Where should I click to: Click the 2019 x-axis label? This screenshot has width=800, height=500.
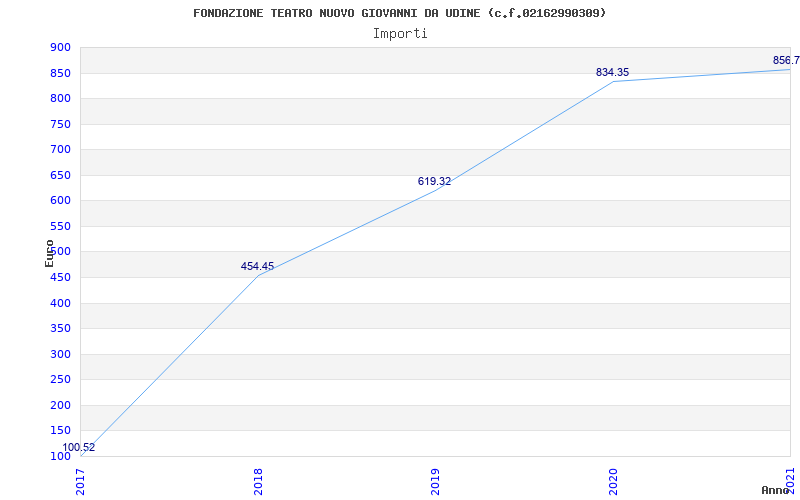[435, 482]
